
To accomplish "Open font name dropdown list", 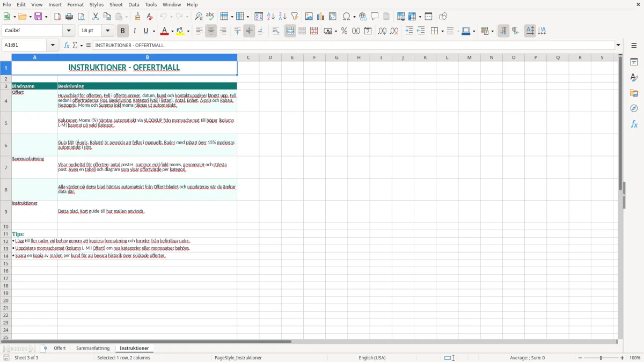I will [69, 31].
